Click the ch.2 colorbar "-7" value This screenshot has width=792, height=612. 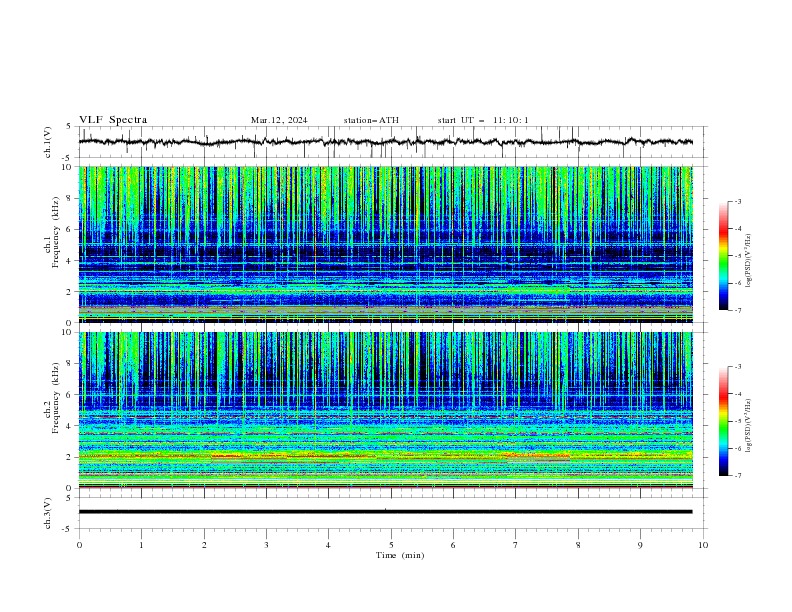(x=737, y=476)
